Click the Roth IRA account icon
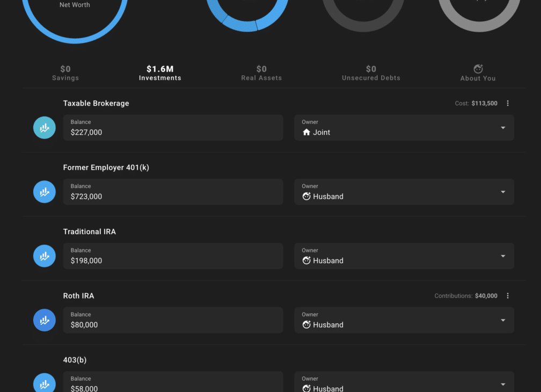Screen dimensions: 541x392 (45, 320)
